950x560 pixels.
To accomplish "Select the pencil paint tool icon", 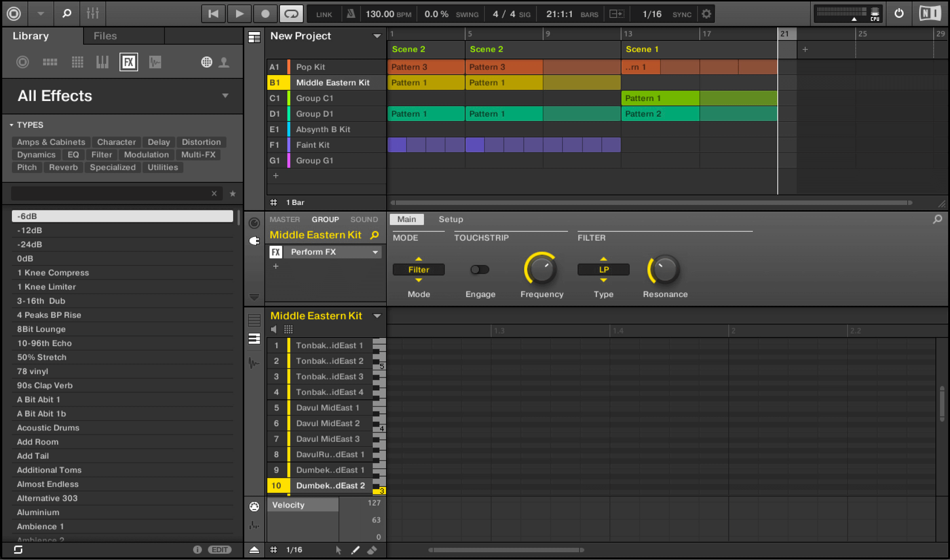I will pos(355,550).
